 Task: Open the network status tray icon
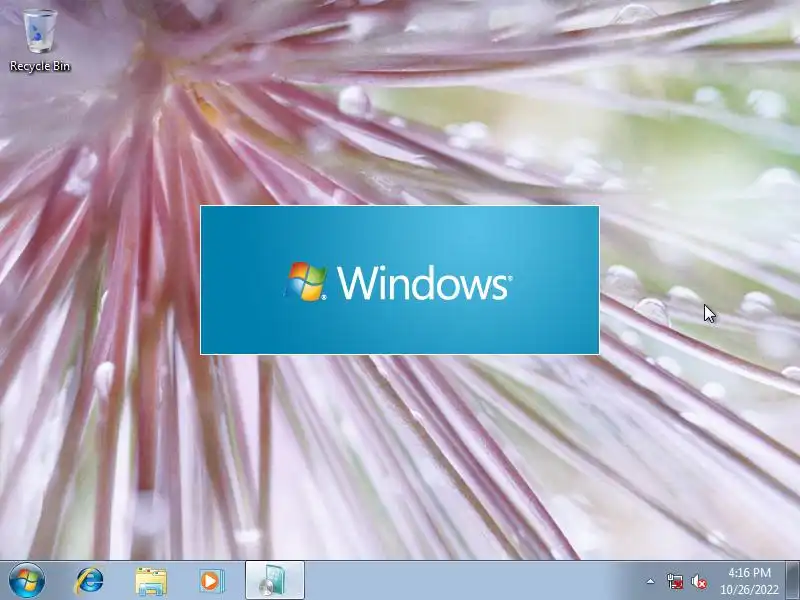[x=674, y=581]
